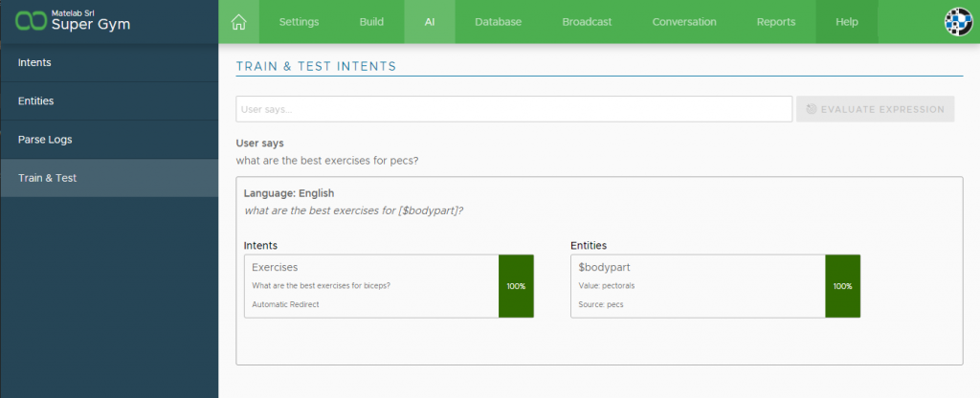Click the User says input field
980x398 pixels.
click(x=514, y=109)
